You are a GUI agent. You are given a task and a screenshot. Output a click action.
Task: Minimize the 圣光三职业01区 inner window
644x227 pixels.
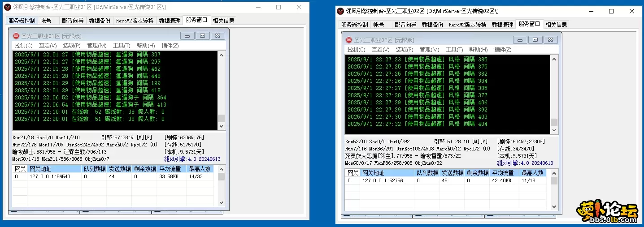(x=187, y=36)
